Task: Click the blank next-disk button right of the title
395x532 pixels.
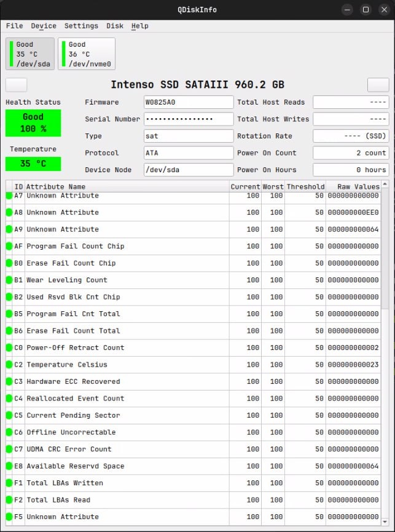Action: (x=378, y=85)
